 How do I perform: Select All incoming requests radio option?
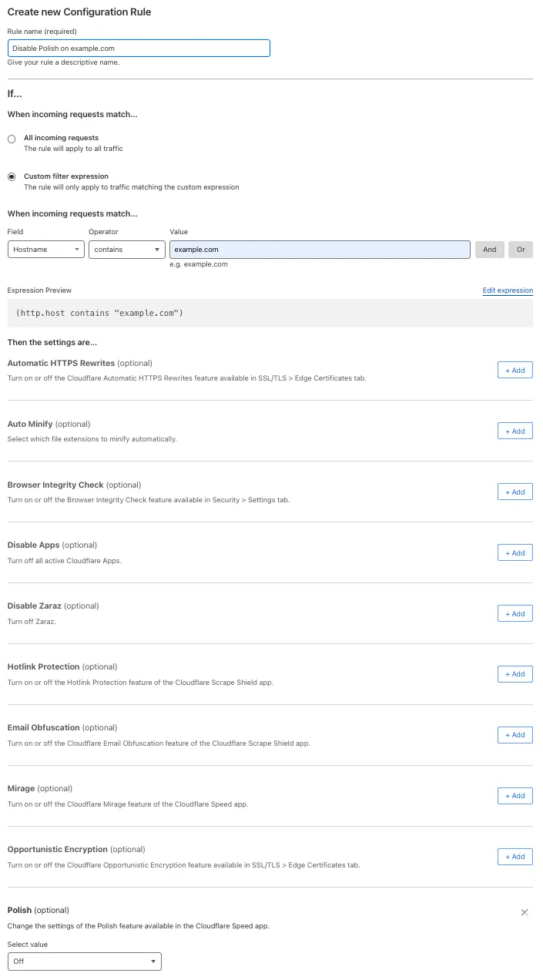pyautogui.click(x=12, y=139)
